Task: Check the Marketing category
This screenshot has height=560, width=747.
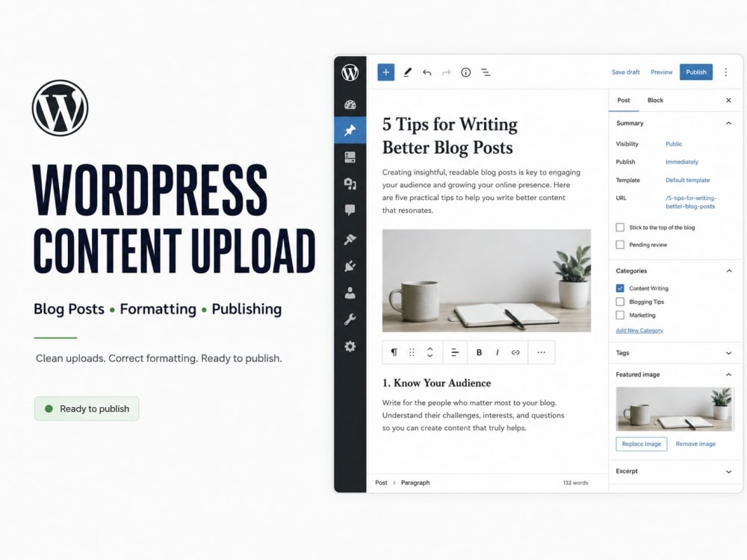Action: coord(620,315)
